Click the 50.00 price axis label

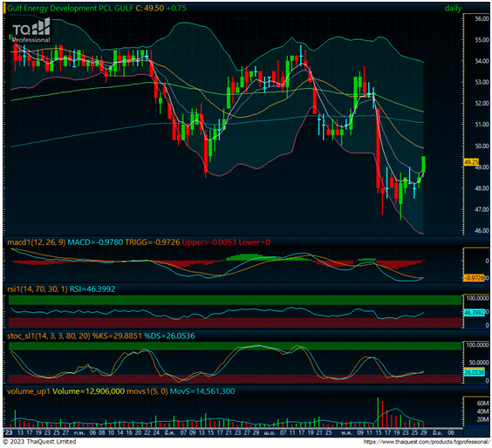482,146
